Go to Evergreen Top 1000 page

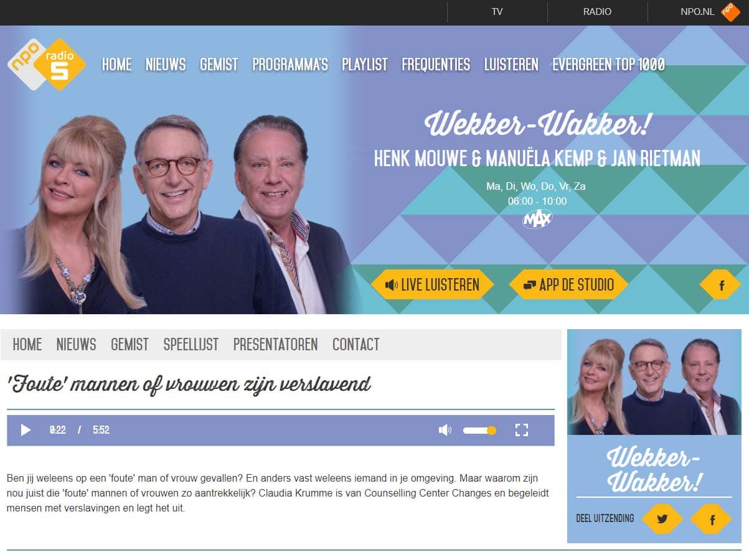tap(608, 64)
